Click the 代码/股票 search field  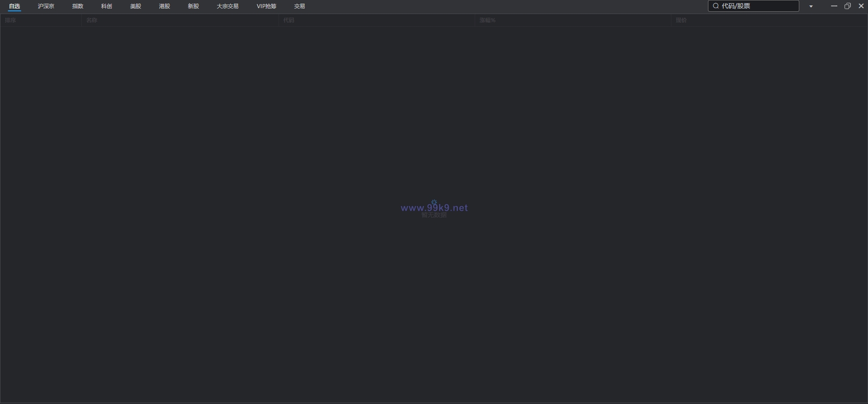pyautogui.click(x=754, y=6)
